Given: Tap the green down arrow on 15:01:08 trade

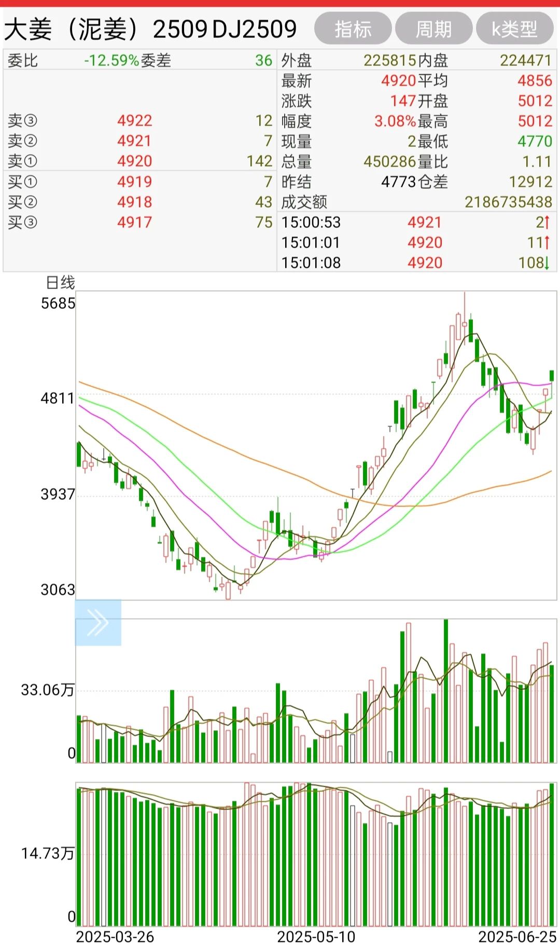Looking at the screenshot, I should (x=546, y=263).
